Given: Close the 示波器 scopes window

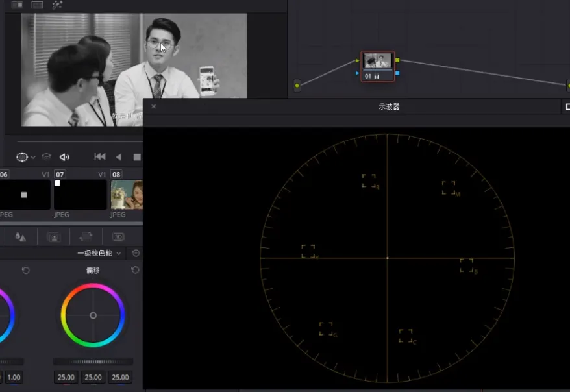Looking at the screenshot, I should (154, 106).
